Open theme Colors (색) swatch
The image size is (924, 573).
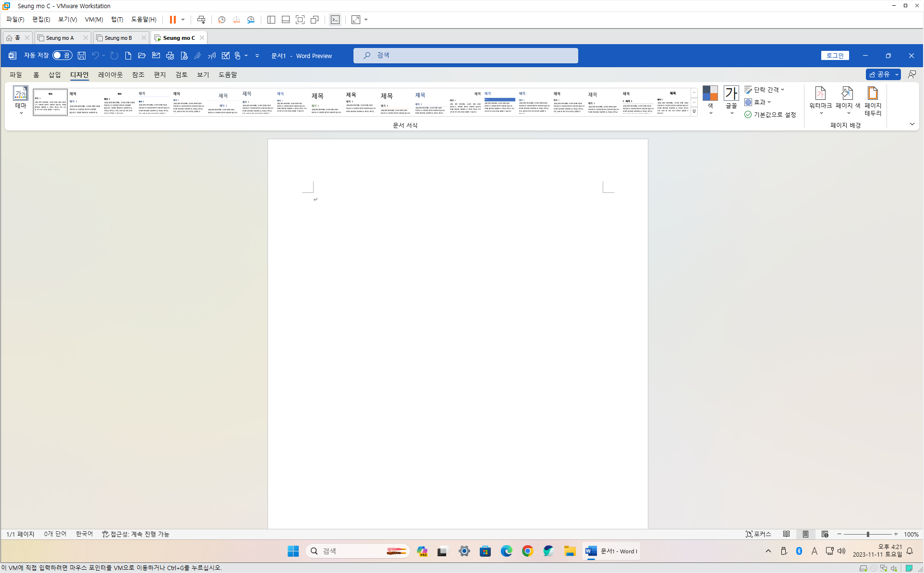710,100
